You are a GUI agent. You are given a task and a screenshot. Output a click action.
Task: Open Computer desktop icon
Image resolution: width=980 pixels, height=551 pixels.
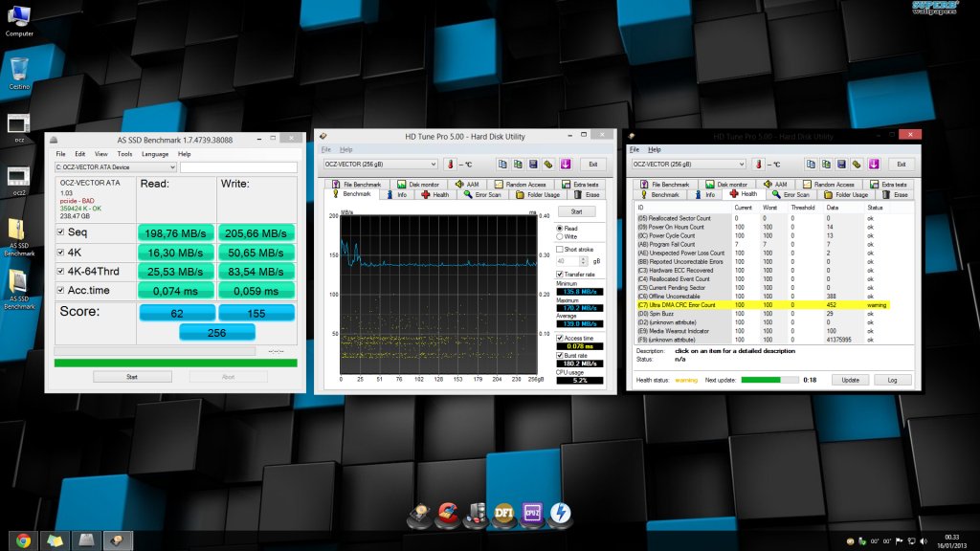pyautogui.click(x=19, y=21)
